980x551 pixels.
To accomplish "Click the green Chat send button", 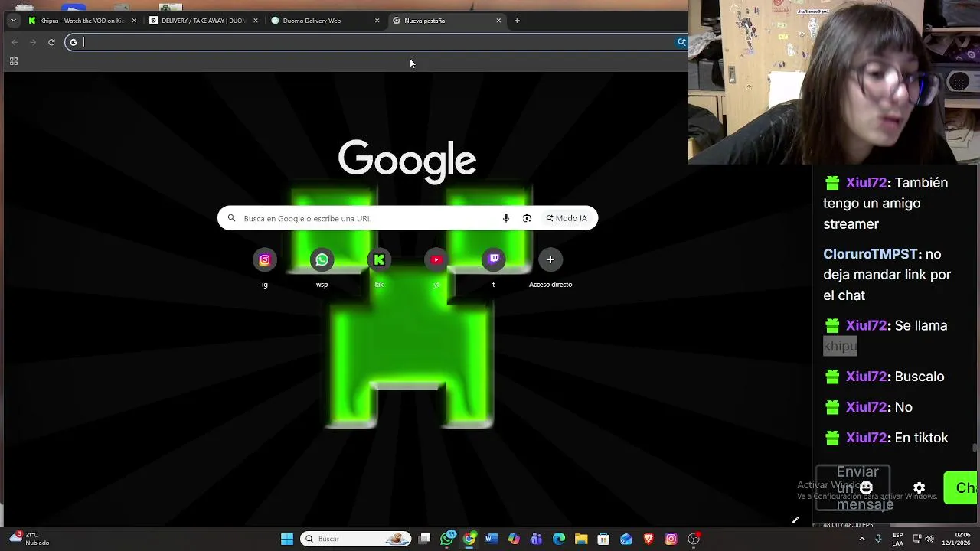I will [962, 488].
